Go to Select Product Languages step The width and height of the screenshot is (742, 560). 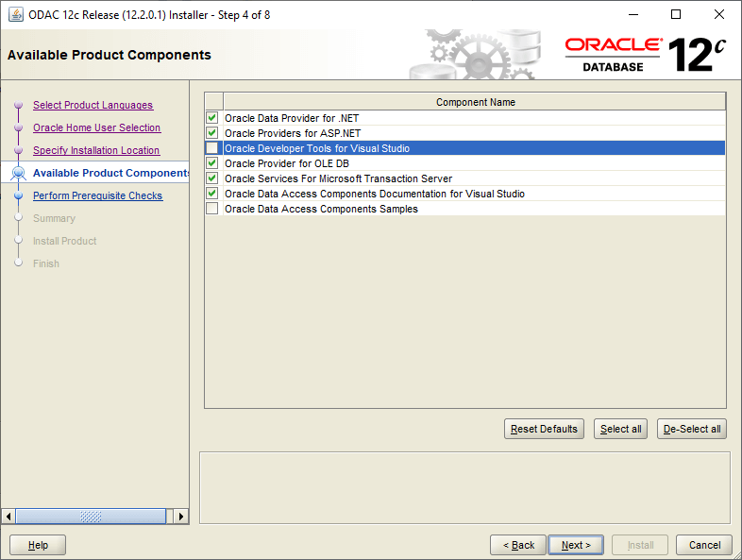click(x=93, y=105)
